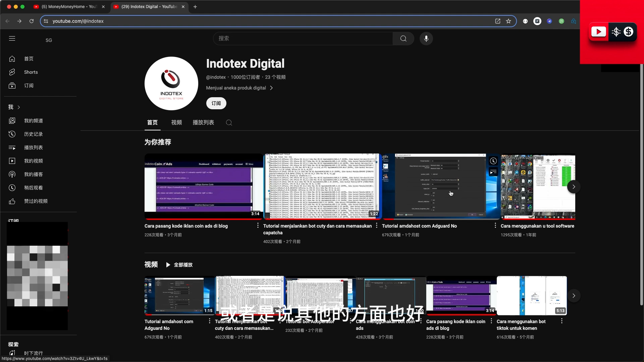
Task: Bookmark page with star icon
Action: 508,21
